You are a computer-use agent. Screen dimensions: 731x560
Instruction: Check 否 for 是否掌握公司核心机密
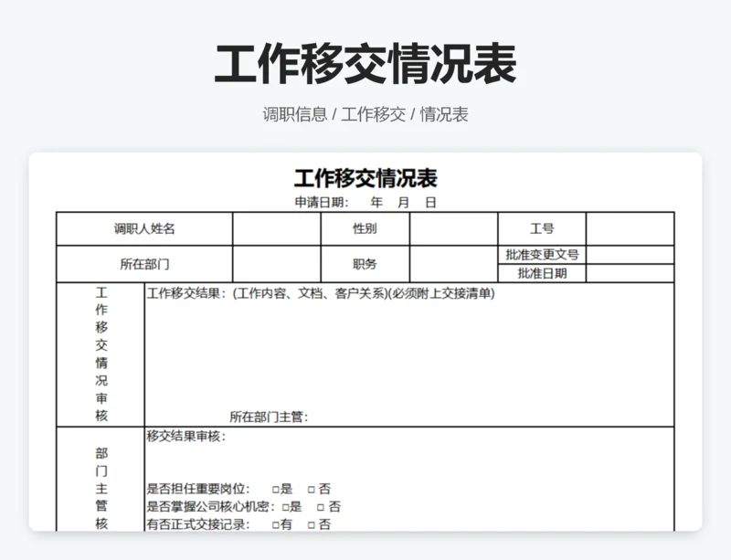(322, 507)
